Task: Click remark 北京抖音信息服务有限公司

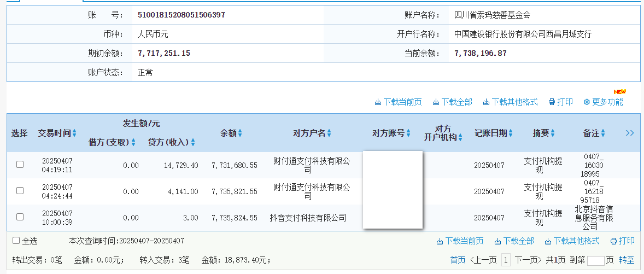Action: [x=594, y=218]
